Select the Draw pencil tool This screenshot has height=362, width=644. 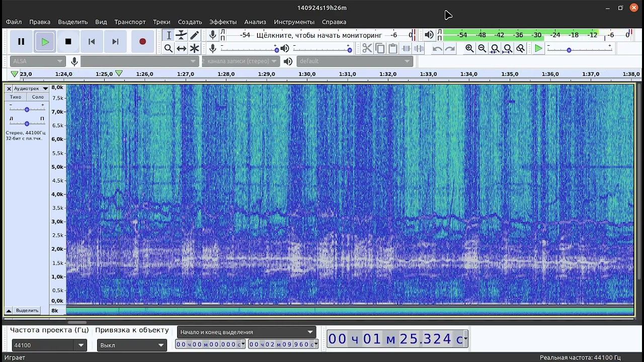[x=194, y=35]
